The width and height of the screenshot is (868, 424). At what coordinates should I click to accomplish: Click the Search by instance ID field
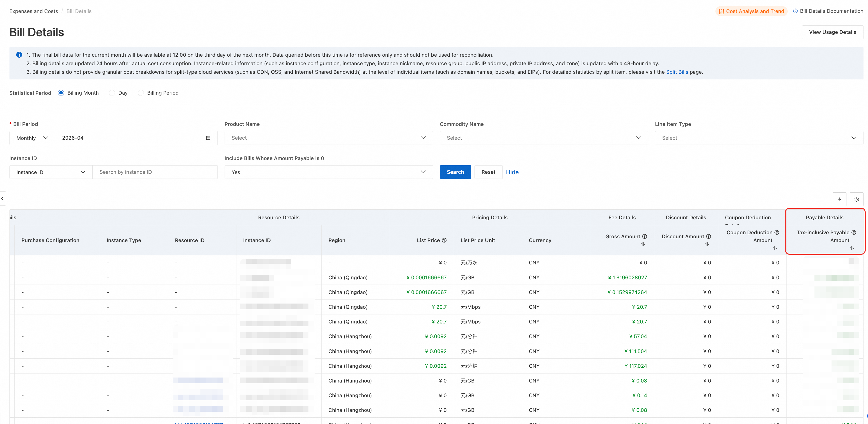(x=155, y=172)
